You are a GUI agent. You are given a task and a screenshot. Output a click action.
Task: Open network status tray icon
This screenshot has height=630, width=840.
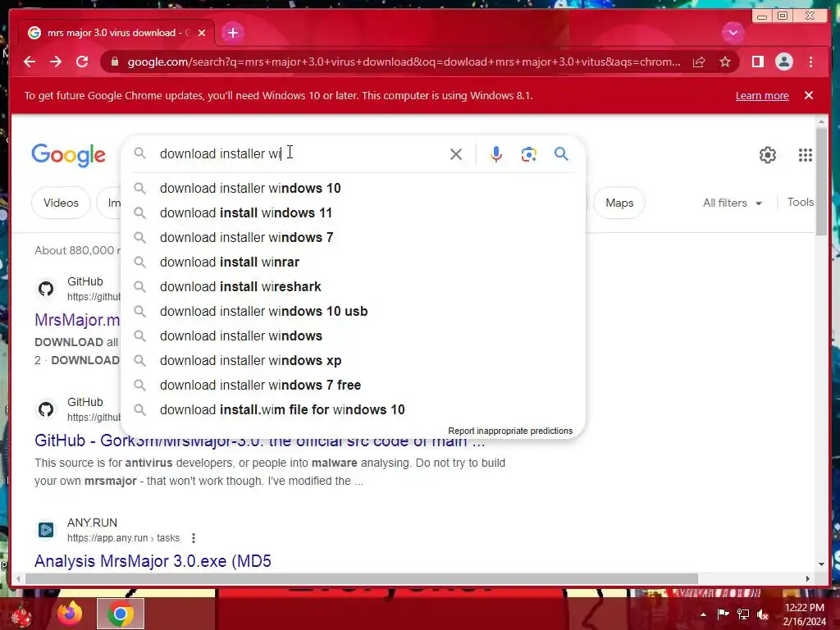coord(742,614)
